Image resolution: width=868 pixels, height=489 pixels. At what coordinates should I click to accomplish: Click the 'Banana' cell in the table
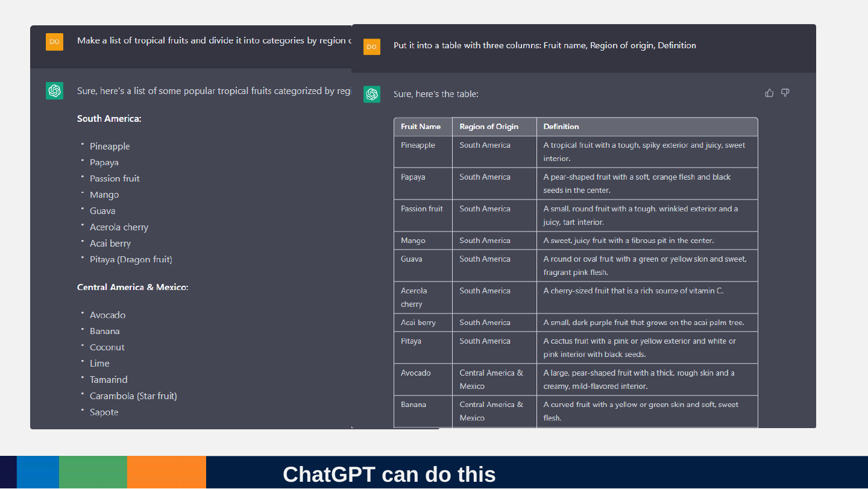pyautogui.click(x=423, y=411)
